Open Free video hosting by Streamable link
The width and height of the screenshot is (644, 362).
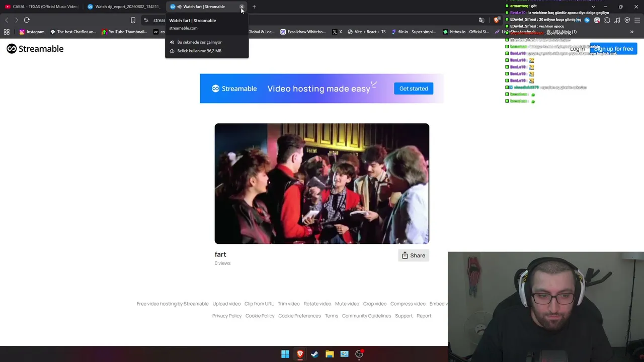coord(173,304)
